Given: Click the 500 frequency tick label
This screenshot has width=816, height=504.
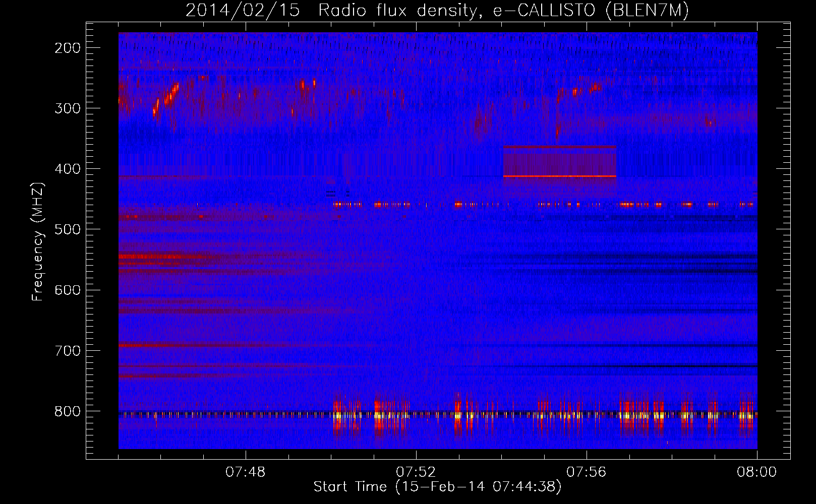Looking at the screenshot, I should [68, 229].
